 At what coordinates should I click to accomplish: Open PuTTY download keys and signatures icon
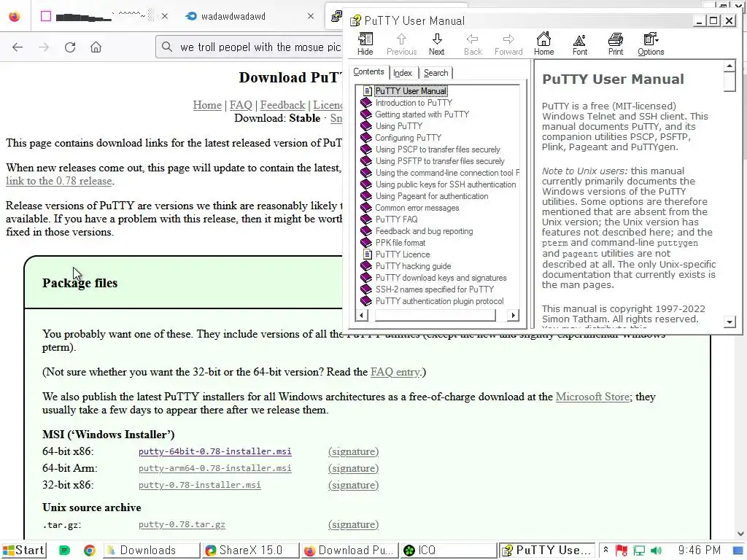coord(366,278)
